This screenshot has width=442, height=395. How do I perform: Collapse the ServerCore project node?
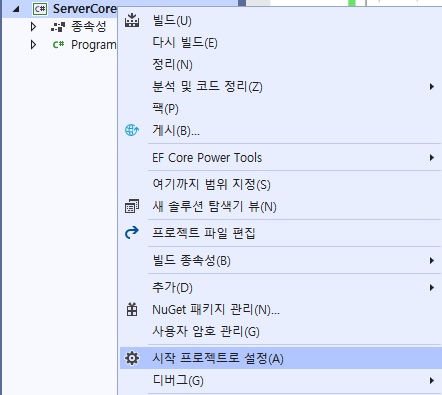click(x=16, y=9)
